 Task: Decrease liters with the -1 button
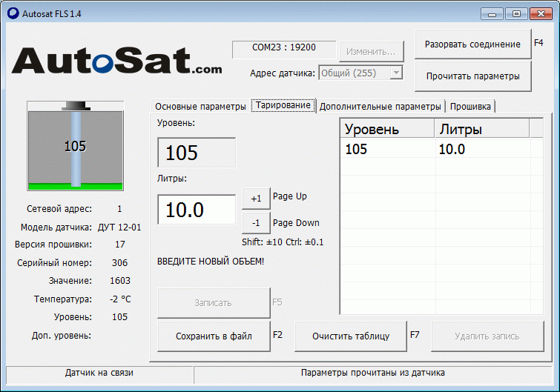point(256,223)
